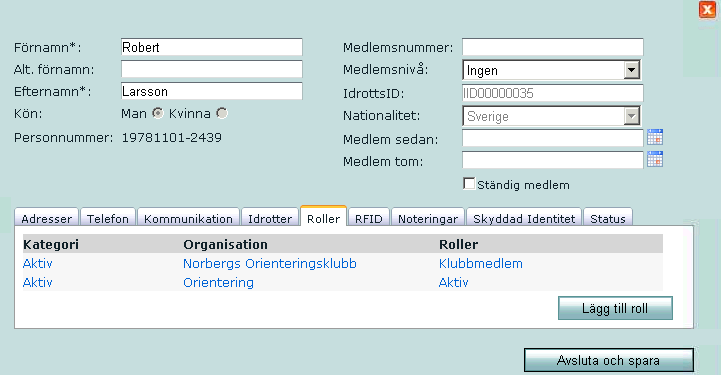
Task: Switch to the Status tab
Action: (x=608, y=218)
